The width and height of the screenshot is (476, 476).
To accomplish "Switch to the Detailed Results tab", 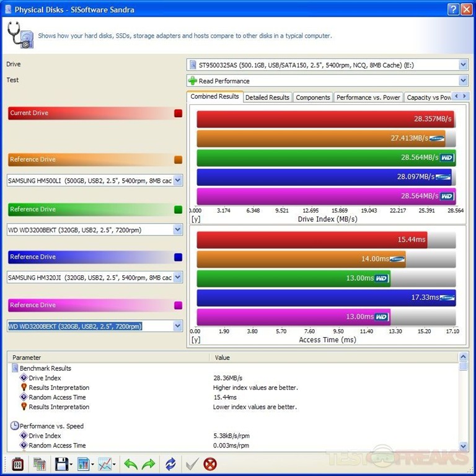I will [267, 97].
